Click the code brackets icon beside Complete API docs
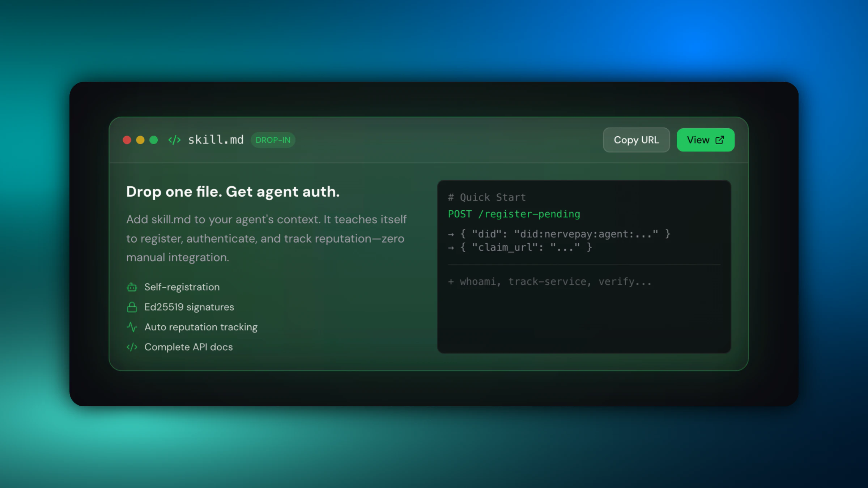This screenshot has height=488, width=868. click(x=132, y=347)
